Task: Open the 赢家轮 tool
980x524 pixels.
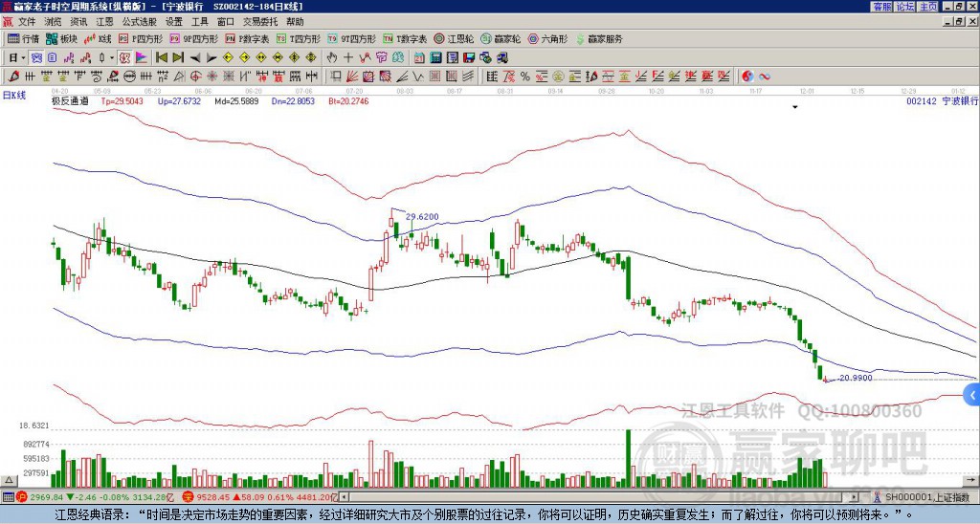Action: click(x=501, y=38)
